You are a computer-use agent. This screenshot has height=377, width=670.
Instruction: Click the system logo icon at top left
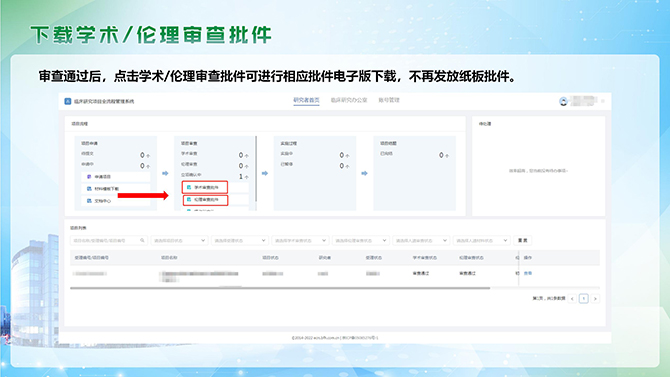[68, 101]
